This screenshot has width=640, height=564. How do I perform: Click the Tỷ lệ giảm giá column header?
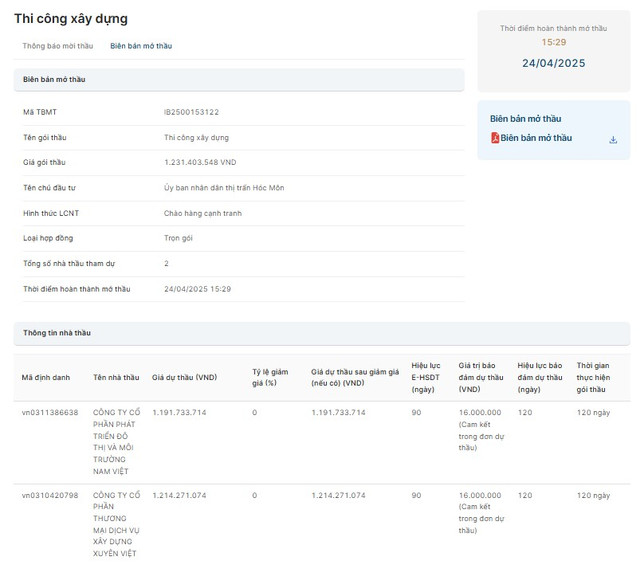tap(270, 377)
